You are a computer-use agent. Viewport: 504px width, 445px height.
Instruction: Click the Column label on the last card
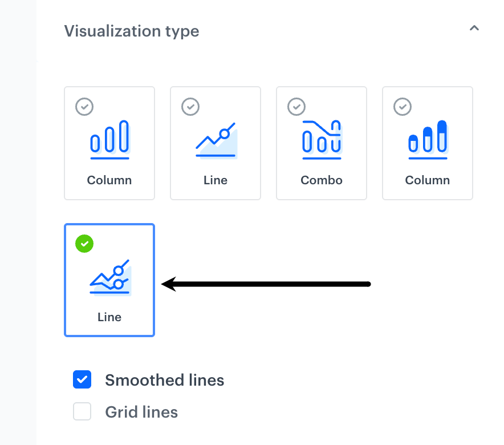coord(427,180)
